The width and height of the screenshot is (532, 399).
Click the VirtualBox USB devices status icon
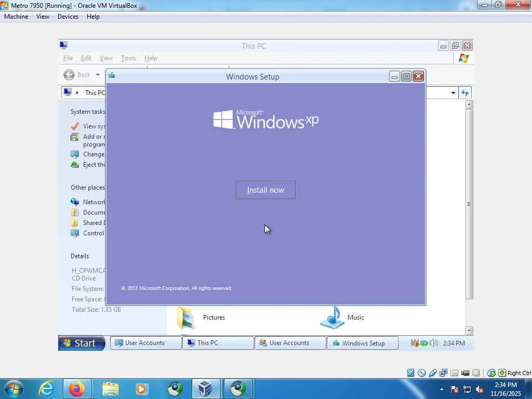coord(432,373)
